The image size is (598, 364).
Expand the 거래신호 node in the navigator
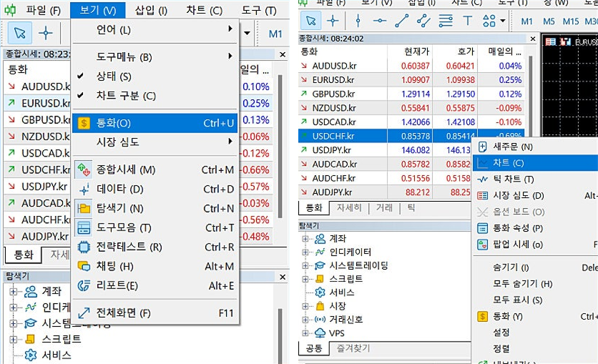[x=305, y=320]
